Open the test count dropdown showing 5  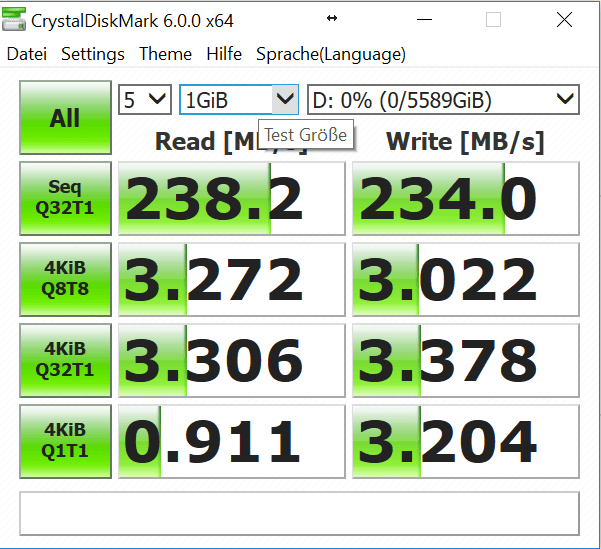coord(145,100)
